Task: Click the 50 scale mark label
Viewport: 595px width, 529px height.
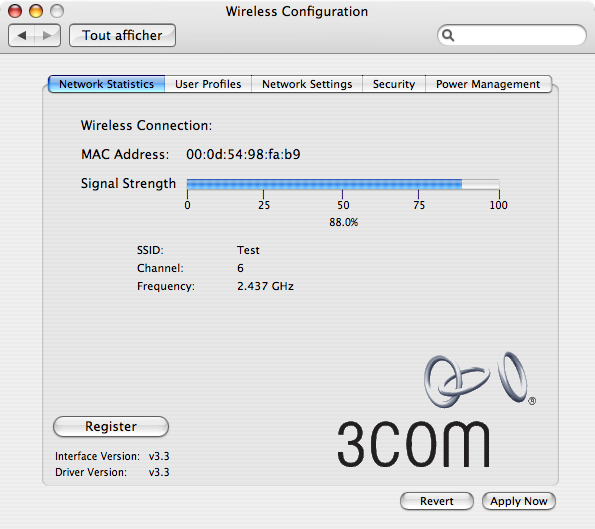Action: [343, 205]
